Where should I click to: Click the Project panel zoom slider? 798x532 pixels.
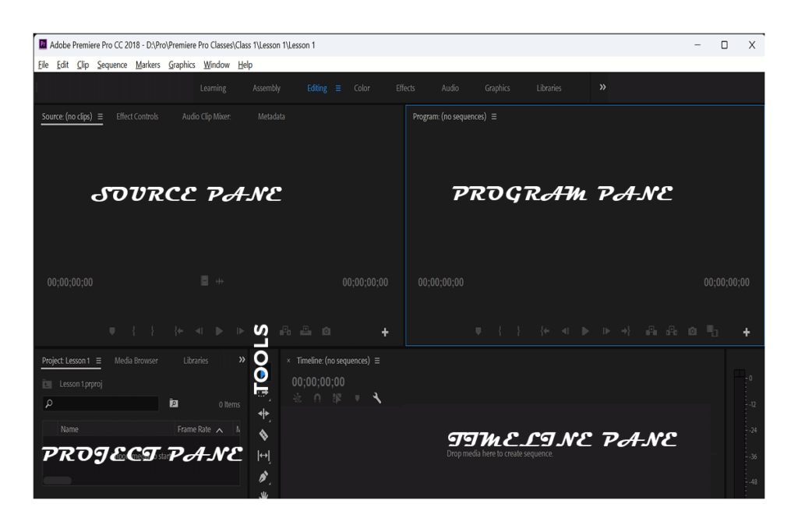[57, 481]
